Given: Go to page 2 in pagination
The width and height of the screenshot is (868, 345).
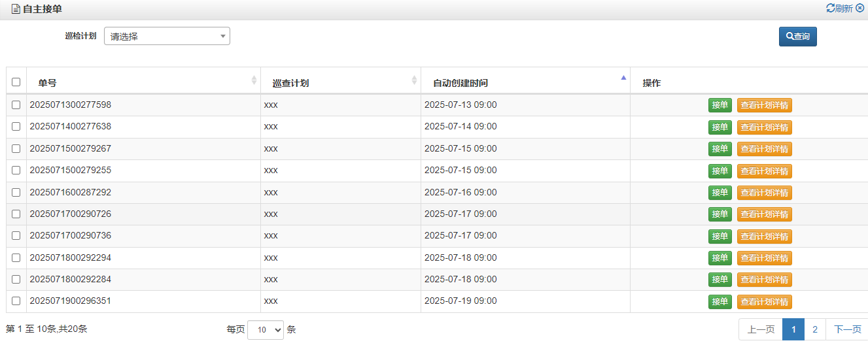Looking at the screenshot, I should pyautogui.click(x=815, y=330).
